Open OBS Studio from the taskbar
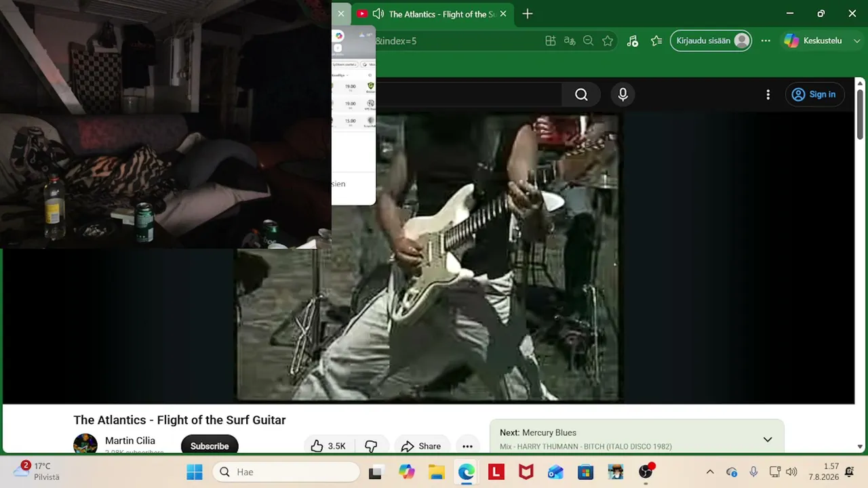Screen dimensions: 868x488 (646, 472)
